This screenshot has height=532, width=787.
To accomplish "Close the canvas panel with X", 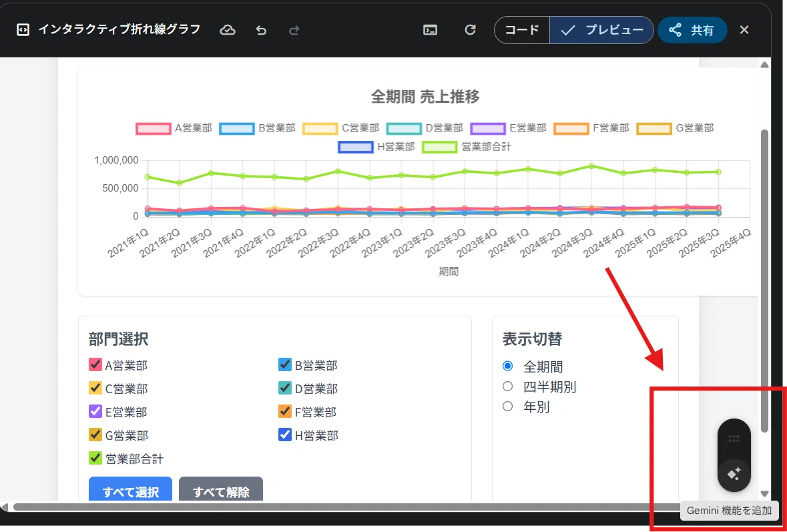I will [x=744, y=30].
